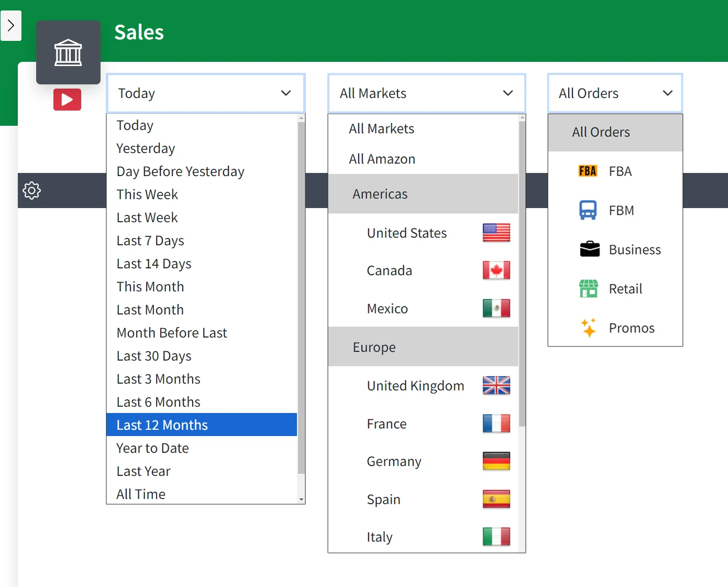728x587 pixels.
Task: Click the bank building Sales icon
Action: pyautogui.click(x=68, y=52)
